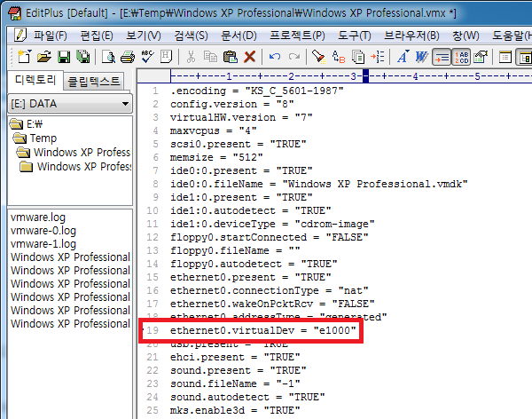Image resolution: width=532 pixels, height=419 pixels.
Task: Click line 1 .encoding text
Action: [257, 91]
